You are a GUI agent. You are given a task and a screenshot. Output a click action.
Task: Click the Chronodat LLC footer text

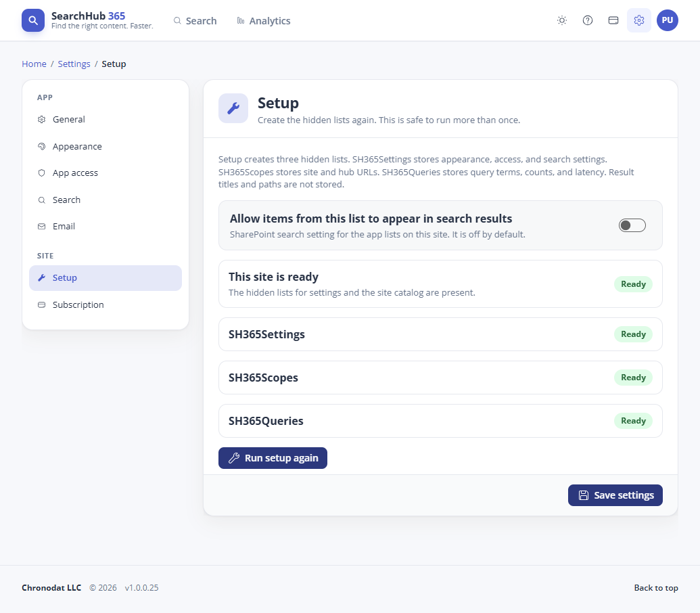(x=51, y=587)
